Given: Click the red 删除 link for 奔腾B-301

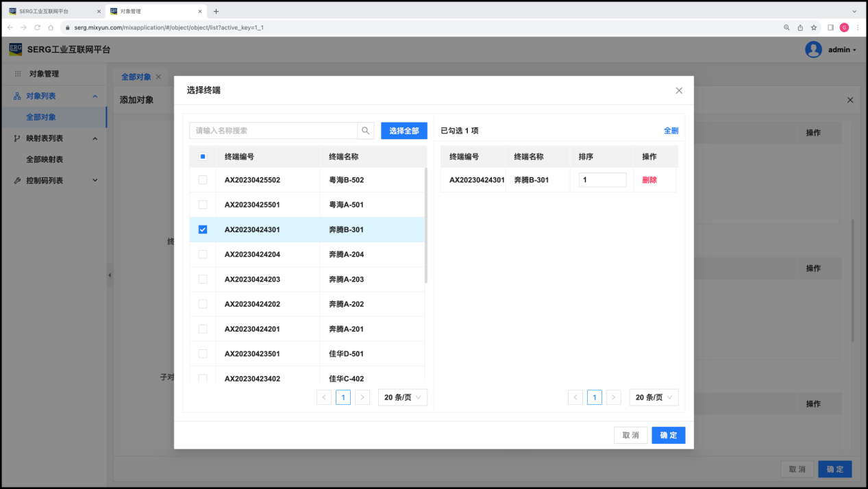Looking at the screenshot, I should (x=649, y=180).
